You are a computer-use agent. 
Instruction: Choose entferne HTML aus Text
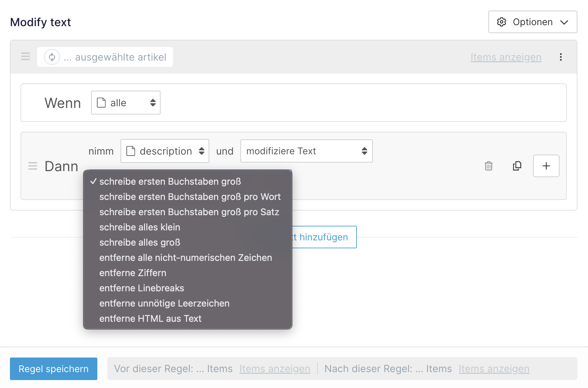click(x=188, y=318)
